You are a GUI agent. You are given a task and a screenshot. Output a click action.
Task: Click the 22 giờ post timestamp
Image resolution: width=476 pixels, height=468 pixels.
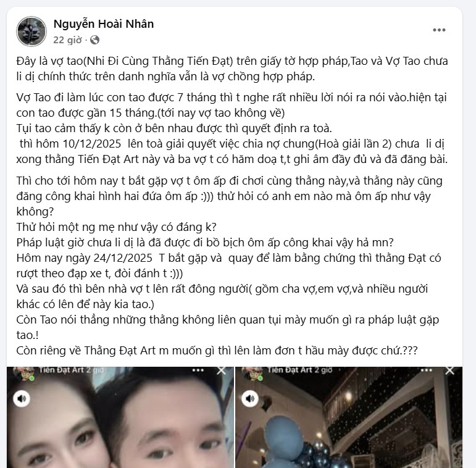pyautogui.click(x=67, y=40)
